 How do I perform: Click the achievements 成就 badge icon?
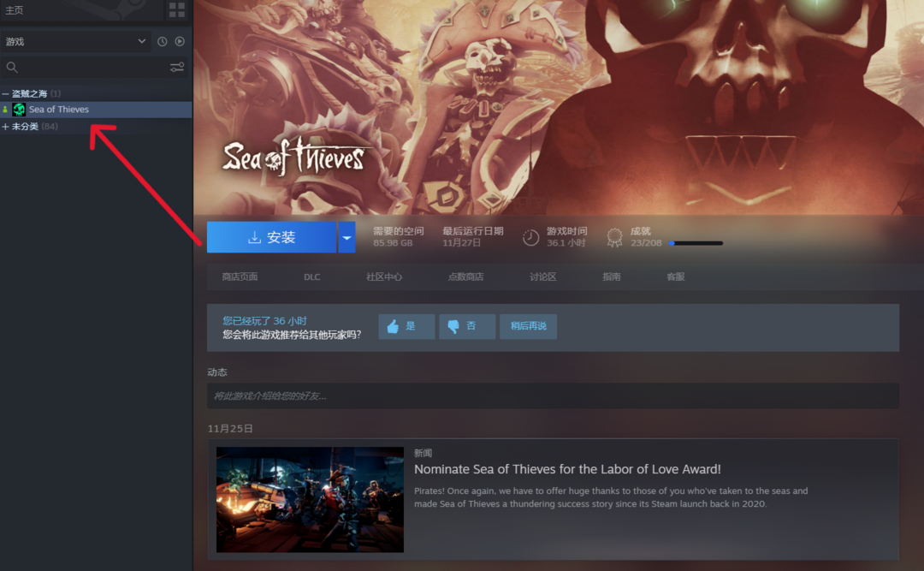coord(614,237)
